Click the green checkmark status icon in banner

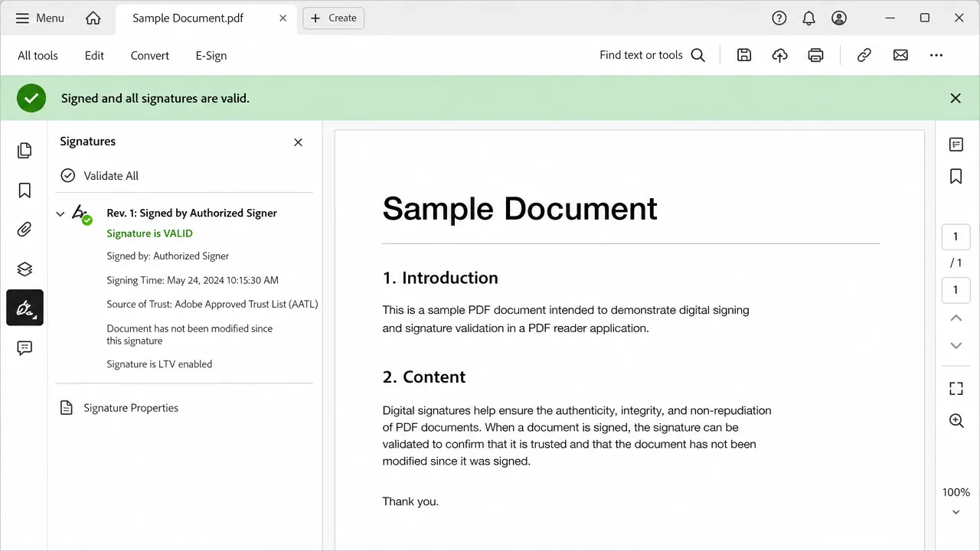(31, 98)
